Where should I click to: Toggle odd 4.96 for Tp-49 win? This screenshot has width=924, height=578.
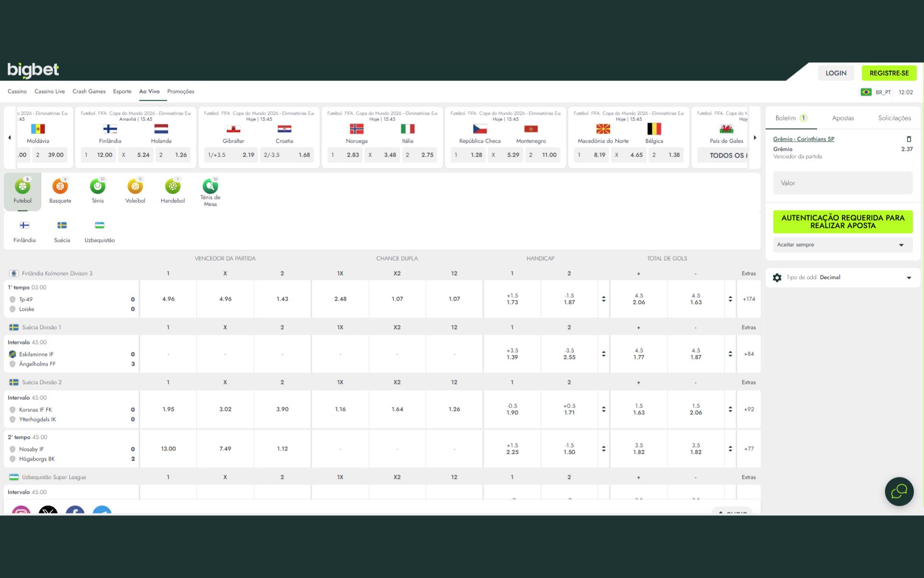168,299
